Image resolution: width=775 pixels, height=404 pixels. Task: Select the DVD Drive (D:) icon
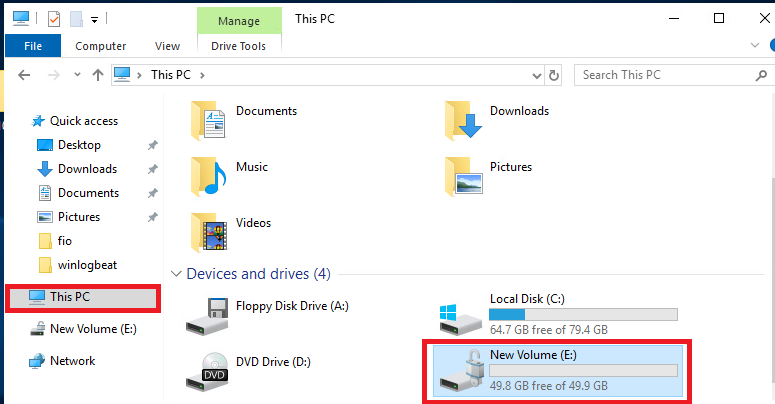click(207, 372)
